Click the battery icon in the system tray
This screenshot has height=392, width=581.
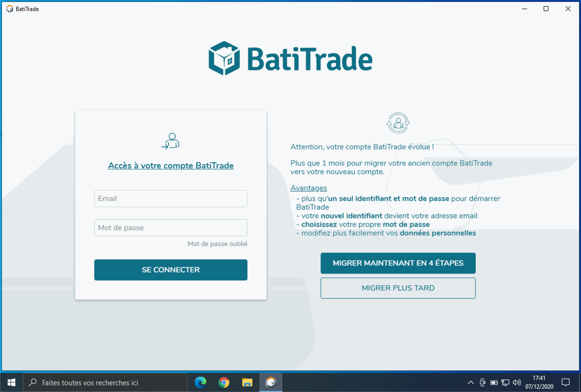[x=494, y=382]
